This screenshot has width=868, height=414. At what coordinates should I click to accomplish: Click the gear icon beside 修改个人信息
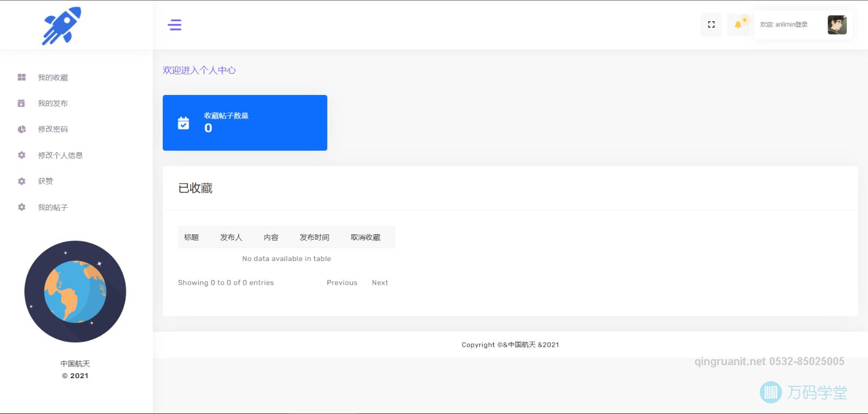pyautogui.click(x=22, y=155)
